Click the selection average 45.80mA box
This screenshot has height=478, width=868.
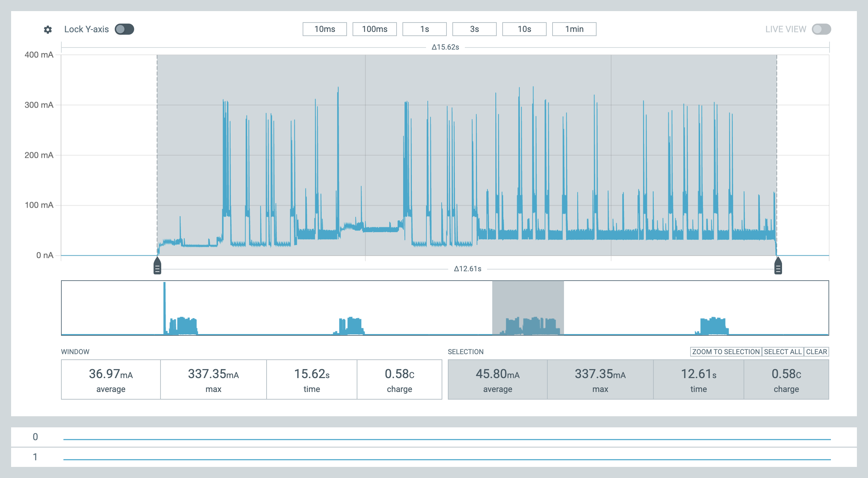497,379
